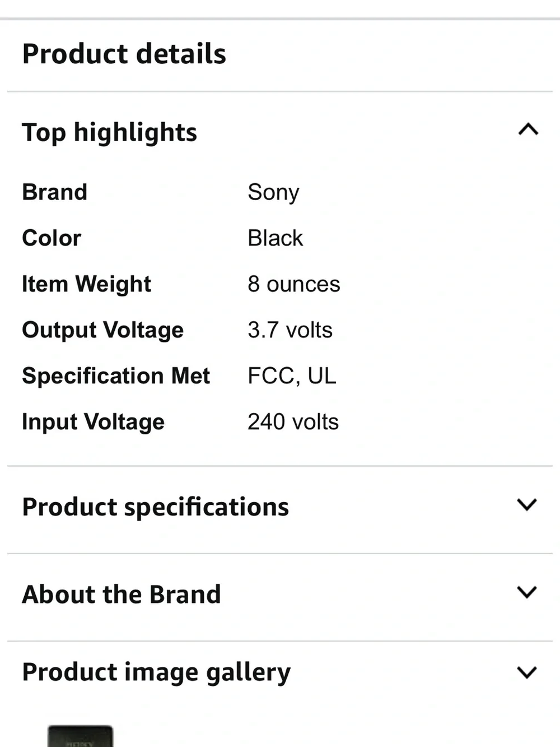Expand the About the Brand chevron
This screenshot has height=747, width=560.
click(x=527, y=592)
